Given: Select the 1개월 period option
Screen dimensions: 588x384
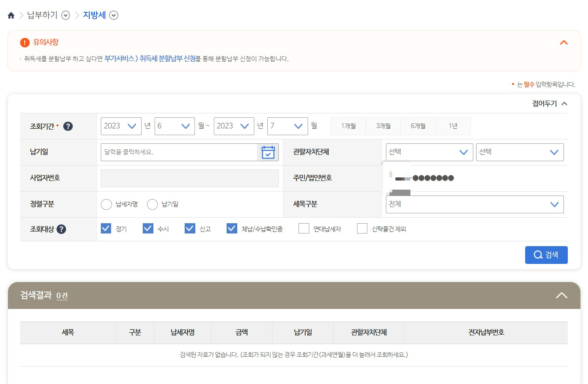Looking at the screenshot, I should tap(348, 126).
